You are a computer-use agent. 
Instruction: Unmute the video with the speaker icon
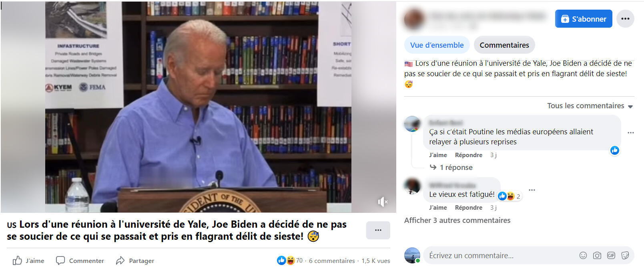tap(383, 202)
